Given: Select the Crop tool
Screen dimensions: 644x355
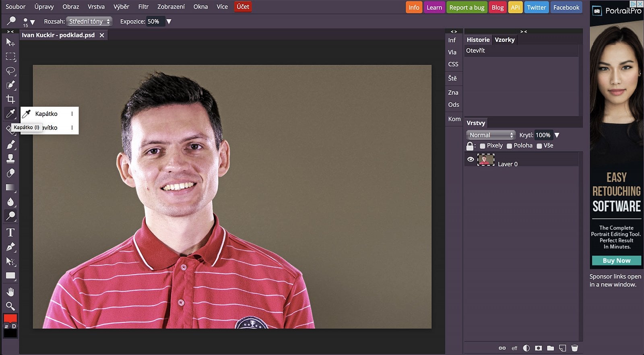Looking at the screenshot, I should click(10, 99).
